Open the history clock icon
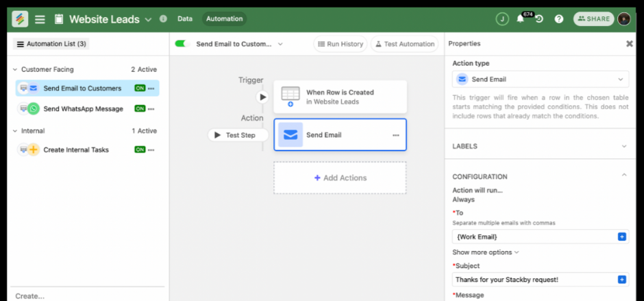Screen dimensions: 644x301 pyautogui.click(x=539, y=19)
